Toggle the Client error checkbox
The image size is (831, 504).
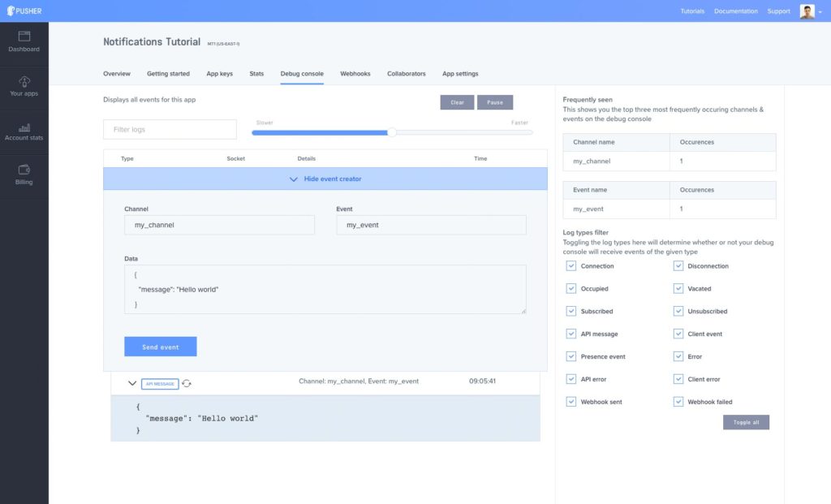(x=678, y=379)
